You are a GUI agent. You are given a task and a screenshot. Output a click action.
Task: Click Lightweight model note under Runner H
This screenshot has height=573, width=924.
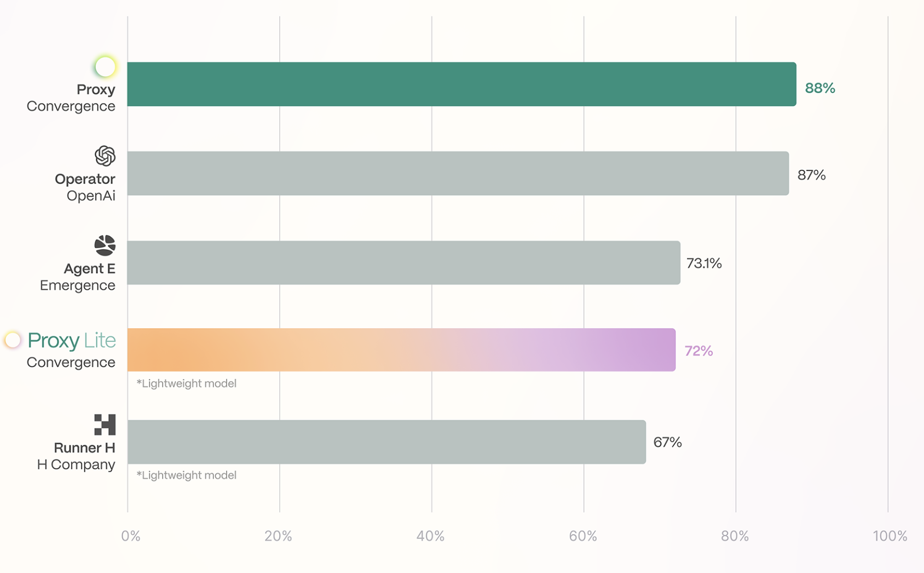coord(187,475)
